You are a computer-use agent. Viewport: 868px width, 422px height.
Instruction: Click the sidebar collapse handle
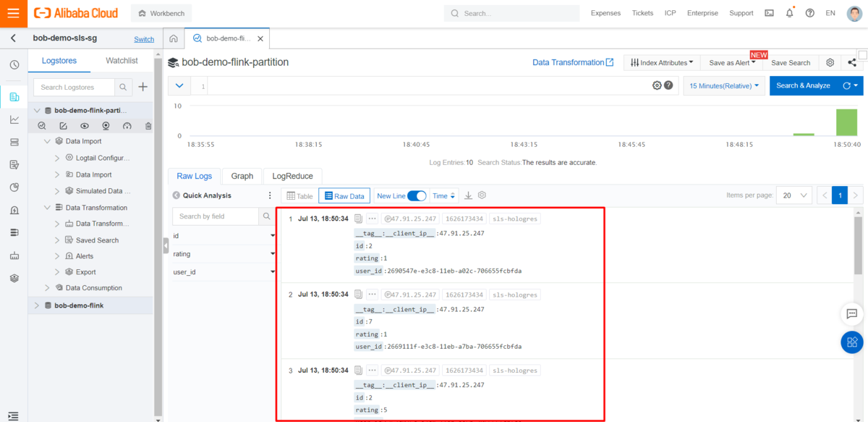(166, 245)
